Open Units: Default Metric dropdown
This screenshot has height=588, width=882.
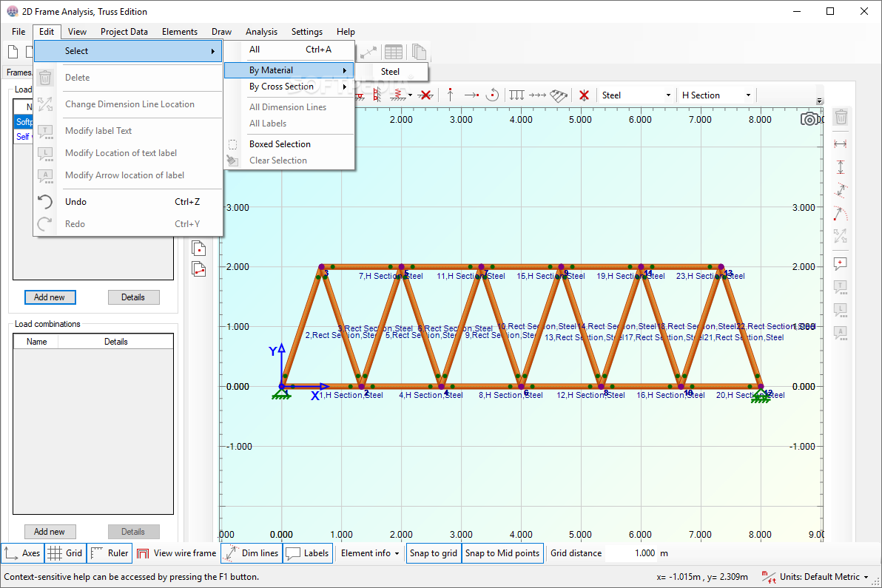point(815,577)
